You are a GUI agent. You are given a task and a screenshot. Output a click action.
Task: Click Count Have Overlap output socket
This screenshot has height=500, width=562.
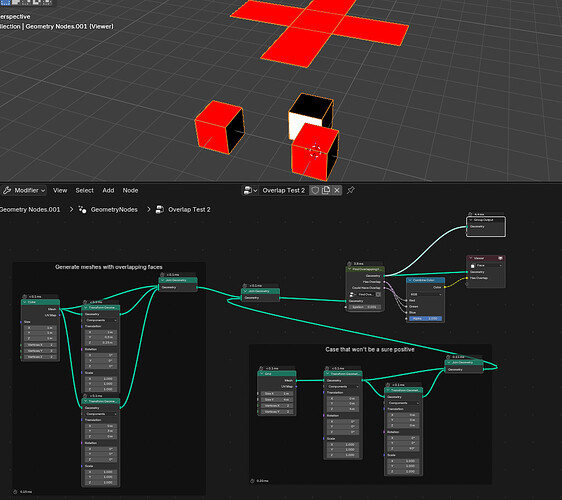pyautogui.click(x=384, y=287)
